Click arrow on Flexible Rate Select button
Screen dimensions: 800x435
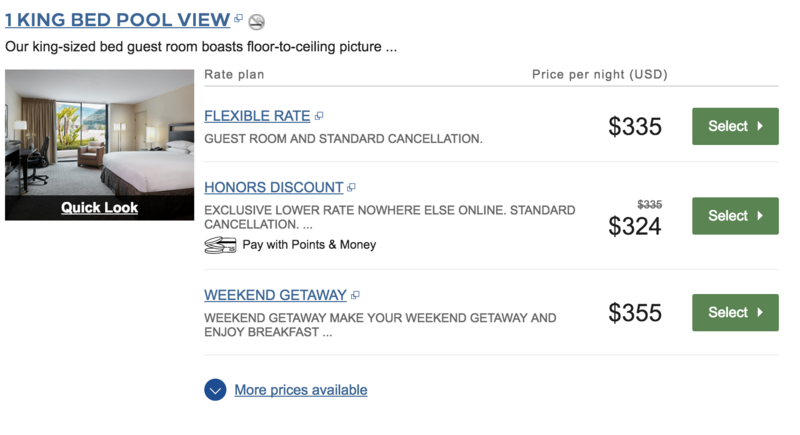[x=760, y=126]
